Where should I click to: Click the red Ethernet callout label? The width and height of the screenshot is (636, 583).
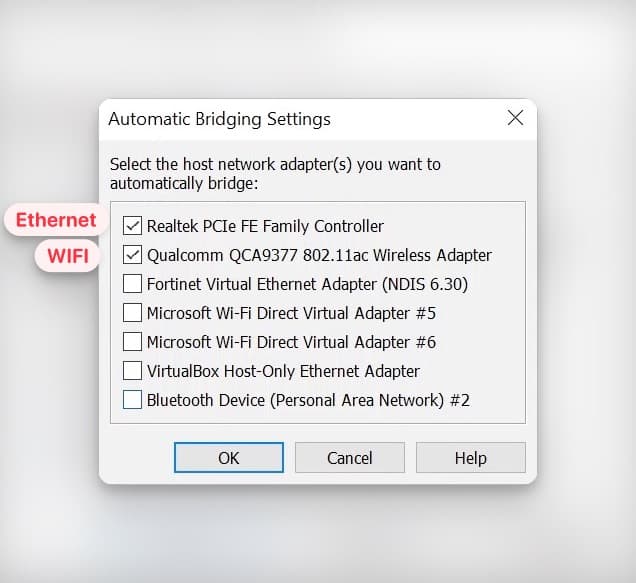(56, 220)
